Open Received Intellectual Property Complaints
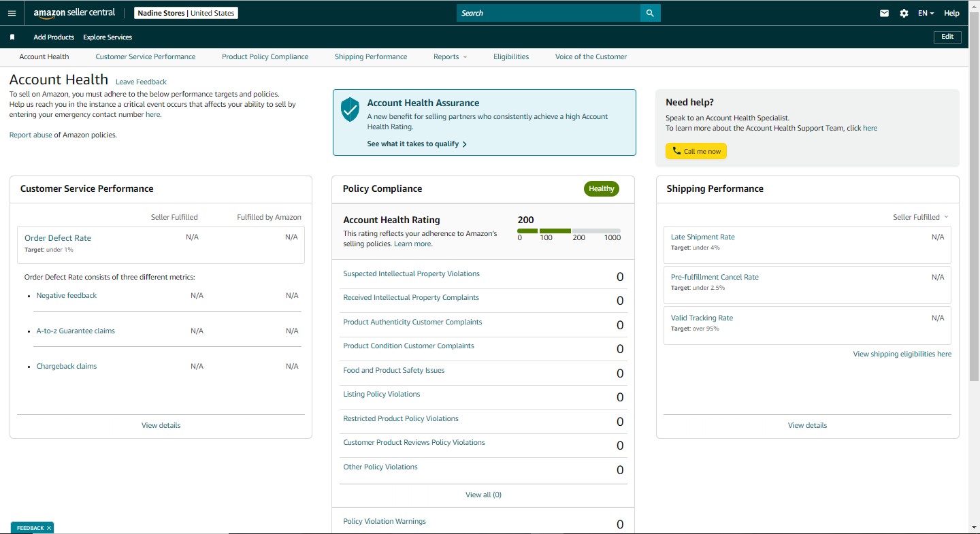The height and width of the screenshot is (534, 980). point(411,297)
